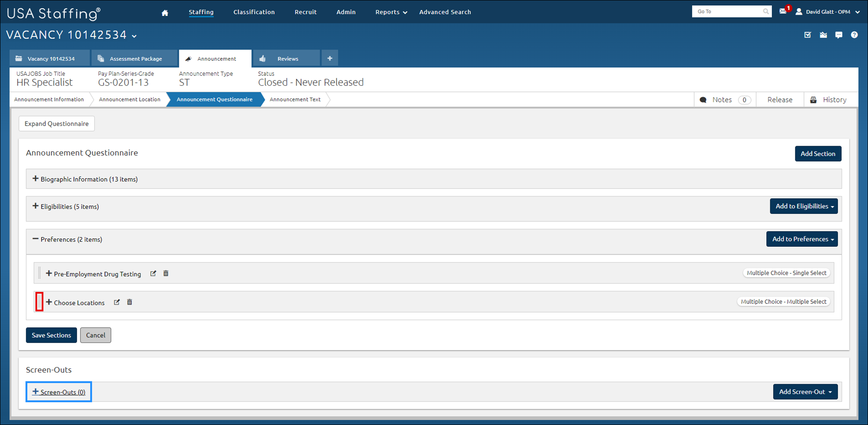Open the Add Screen-Out dropdown
This screenshot has height=425, width=868.
click(805, 392)
